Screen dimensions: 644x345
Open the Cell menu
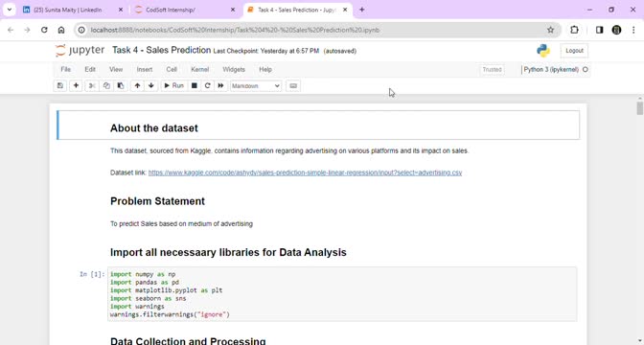click(172, 69)
